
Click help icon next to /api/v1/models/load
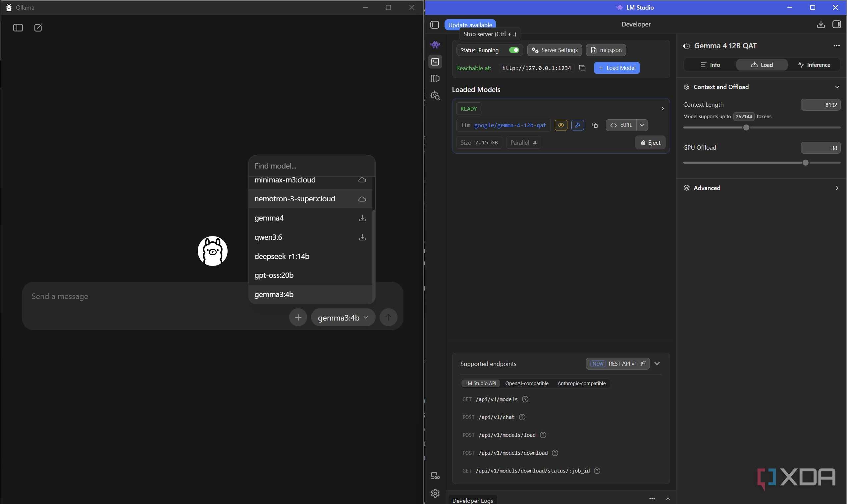coord(543,435)
